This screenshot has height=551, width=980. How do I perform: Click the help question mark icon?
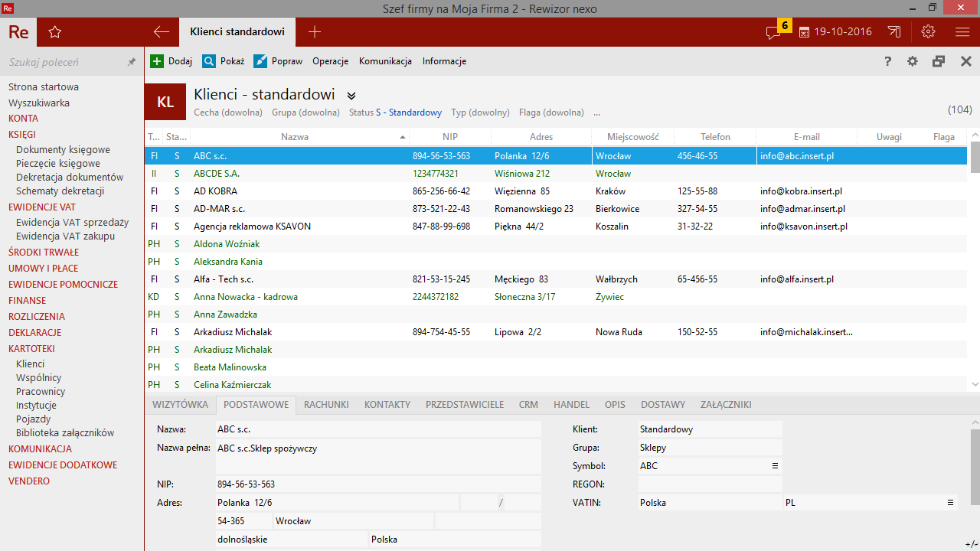click(x=888, y=61)
